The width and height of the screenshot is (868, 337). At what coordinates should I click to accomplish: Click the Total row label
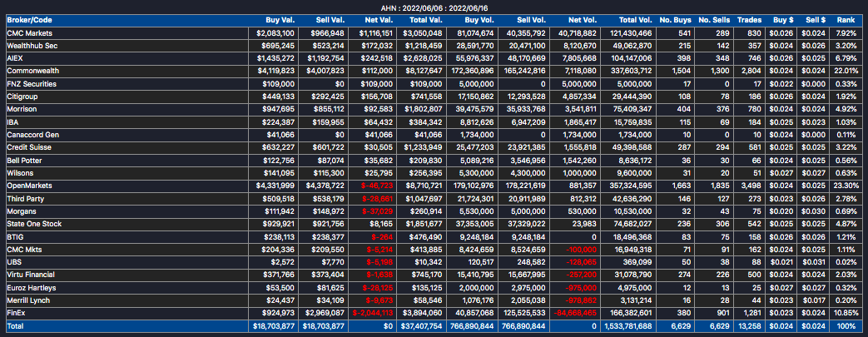(15, 326)
